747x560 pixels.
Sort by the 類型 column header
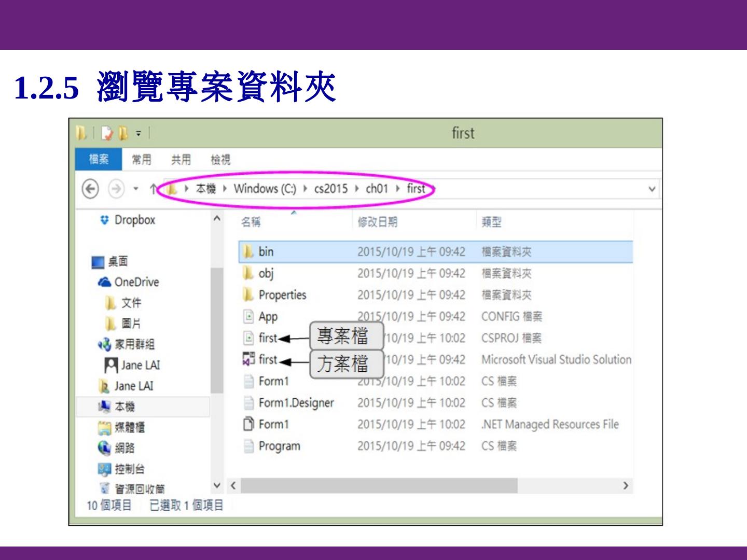click(491, 222)
